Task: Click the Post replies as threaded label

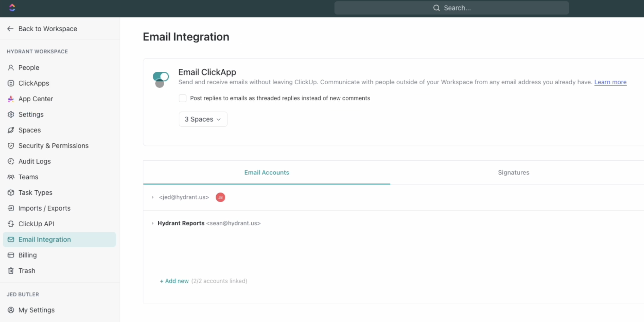Action: point(280,98)
